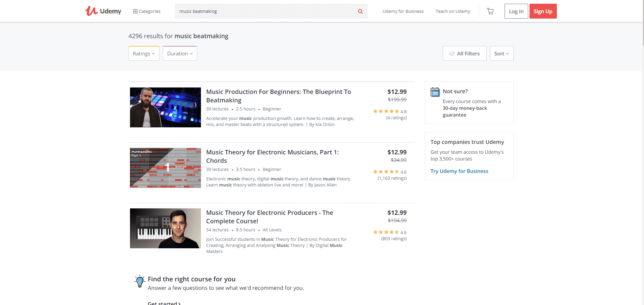The image size is (644, 305).
Task: Open All Filters panel
Action: [x=464, y=54]
